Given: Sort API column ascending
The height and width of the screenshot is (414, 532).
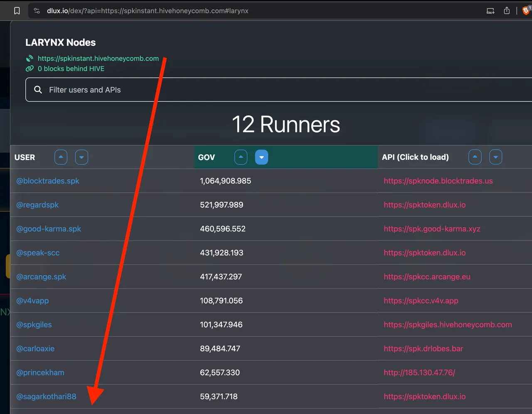Looking at the screenshot, I should (475, 157).
